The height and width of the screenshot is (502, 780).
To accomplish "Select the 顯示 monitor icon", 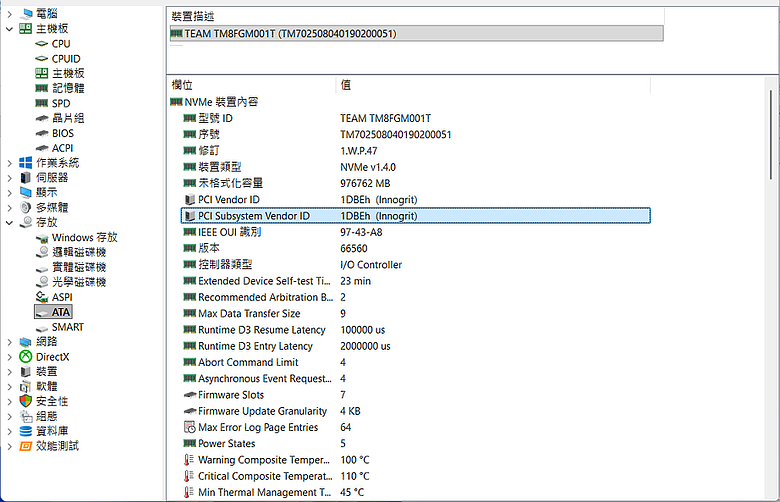I will (26, 193).
